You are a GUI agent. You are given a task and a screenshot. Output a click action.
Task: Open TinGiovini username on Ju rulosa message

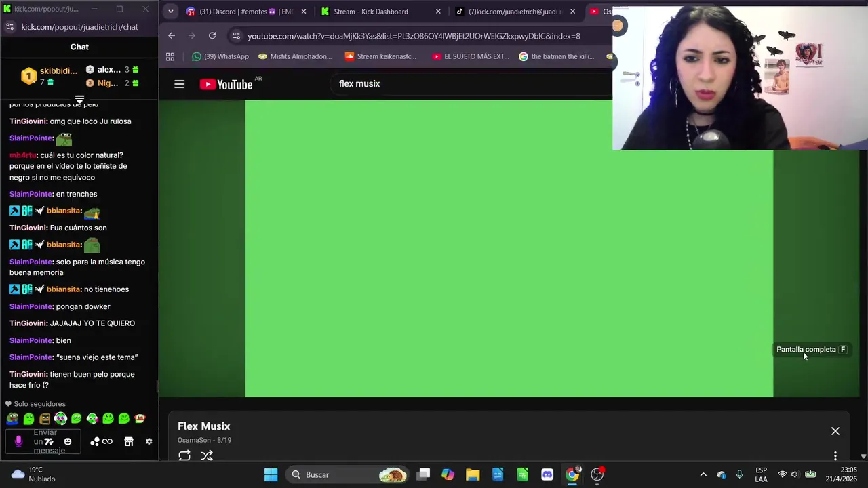coord(28,121)
